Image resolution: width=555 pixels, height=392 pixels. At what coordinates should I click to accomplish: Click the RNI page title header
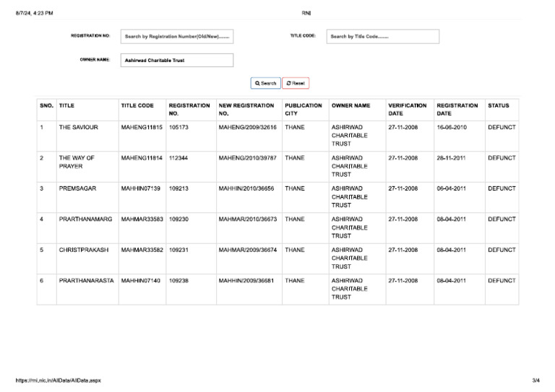pyautogui.click(x=306, y=13)
